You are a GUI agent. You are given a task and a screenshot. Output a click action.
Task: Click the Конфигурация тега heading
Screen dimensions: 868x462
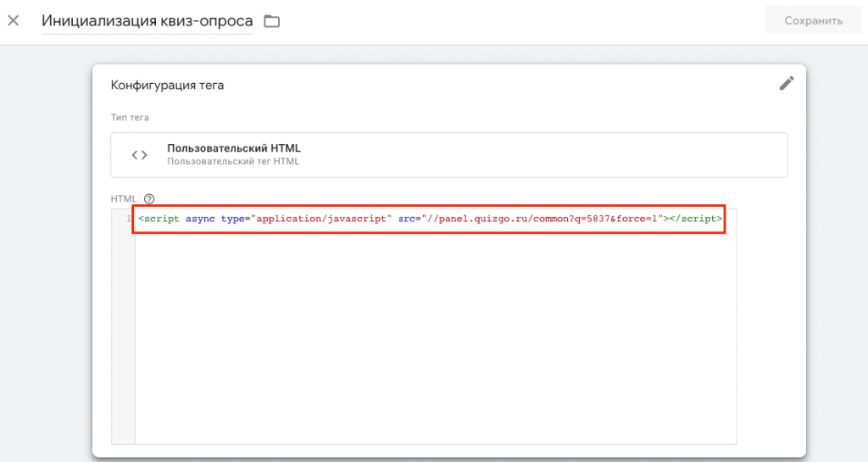[x=167, y=86]
